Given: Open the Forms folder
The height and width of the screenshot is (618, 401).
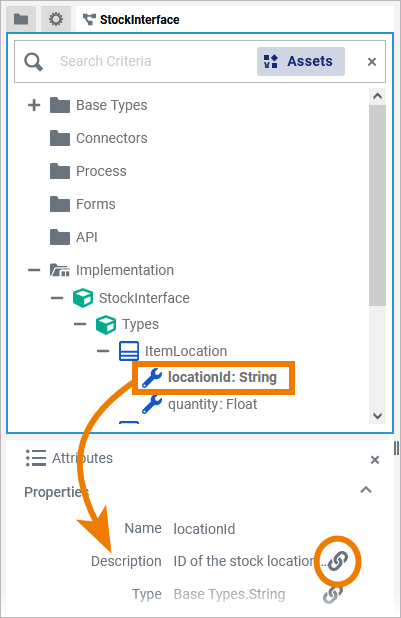Looking at the screenshot, I should click(82, 204).
